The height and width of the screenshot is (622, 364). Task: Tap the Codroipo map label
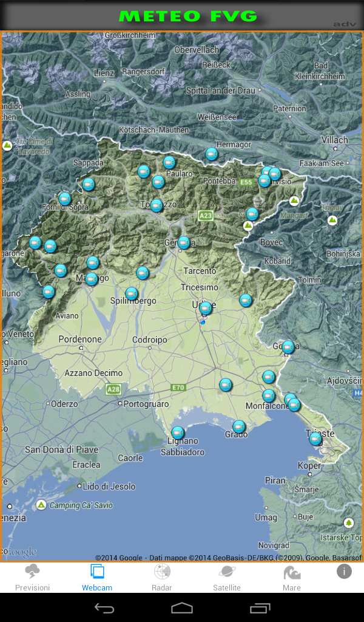point(150,340)
